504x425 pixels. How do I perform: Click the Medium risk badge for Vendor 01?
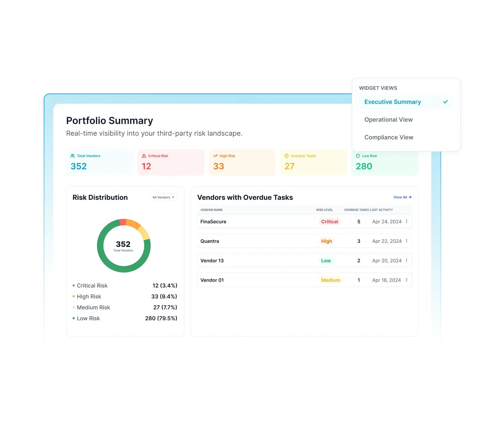point(331,280)
